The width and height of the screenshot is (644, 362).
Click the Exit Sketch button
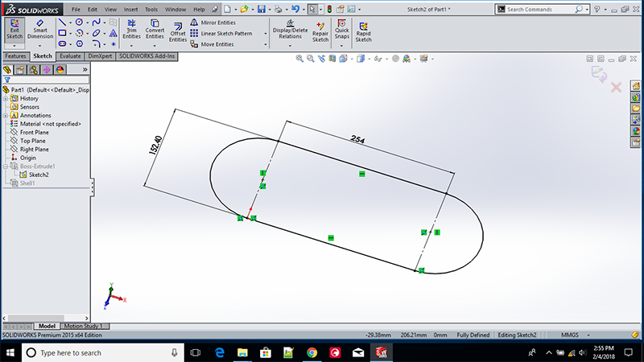point(14,29)
